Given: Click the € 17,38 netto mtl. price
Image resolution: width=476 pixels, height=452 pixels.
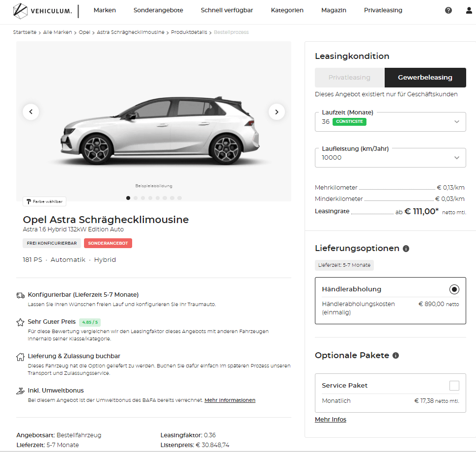Looking at the screenshot, I should pos(437,401).
